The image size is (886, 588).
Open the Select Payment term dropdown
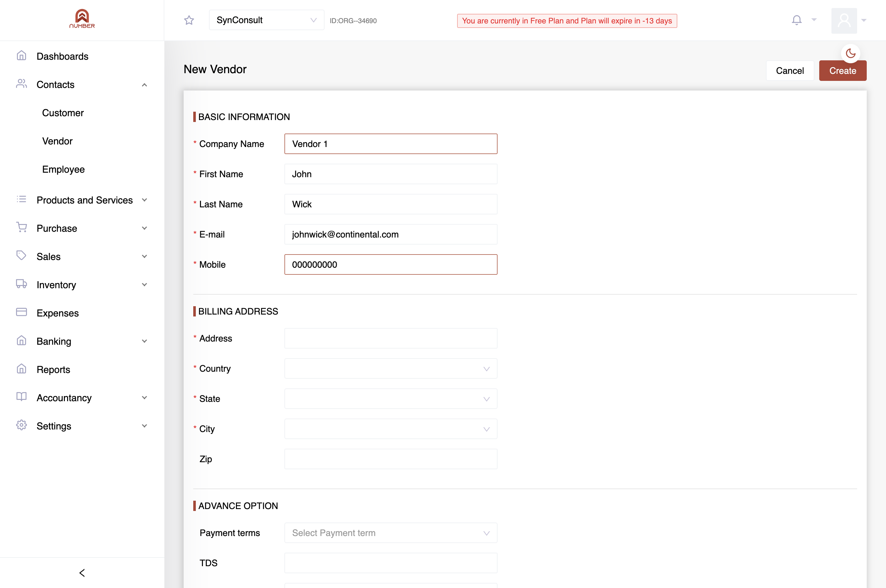coord(391,533)
